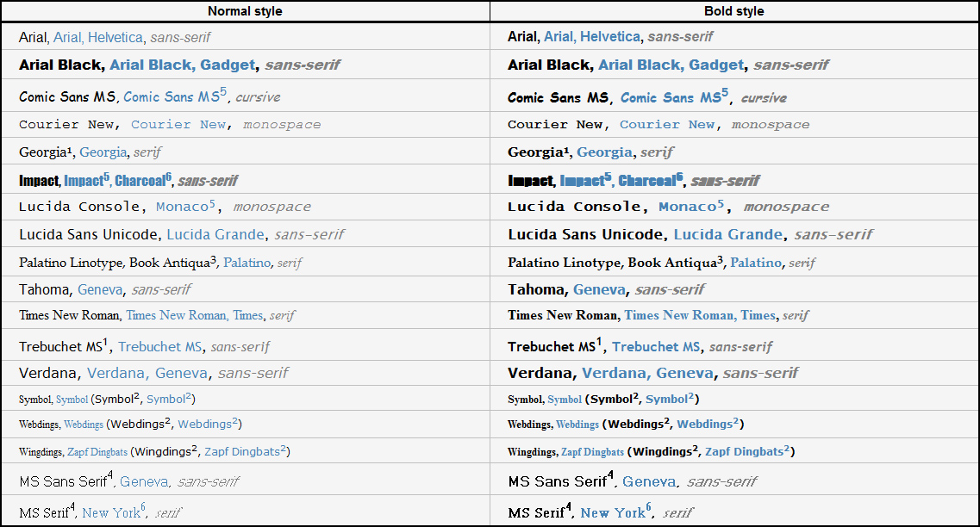
Task: Open blue "Arial, Helvetica" in Normal style column
Action: [x=98, y=38]
